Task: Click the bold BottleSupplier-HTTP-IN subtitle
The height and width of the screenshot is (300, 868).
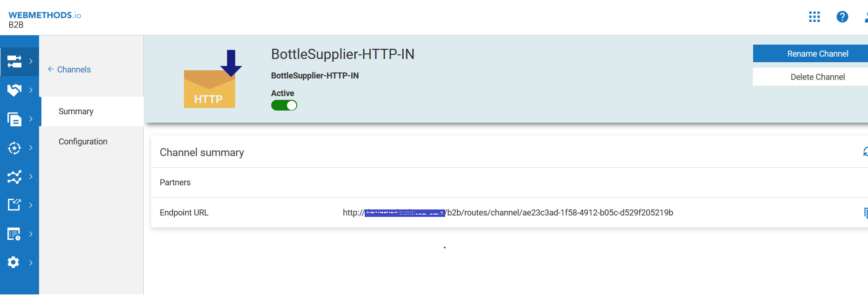Action: pyautogui.click(x=315, y=76)
